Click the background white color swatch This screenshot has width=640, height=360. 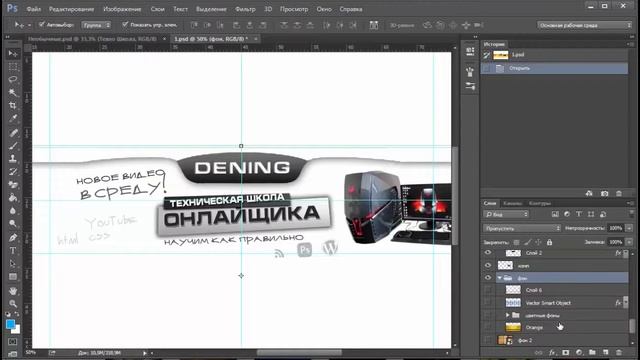coord(16,329)
